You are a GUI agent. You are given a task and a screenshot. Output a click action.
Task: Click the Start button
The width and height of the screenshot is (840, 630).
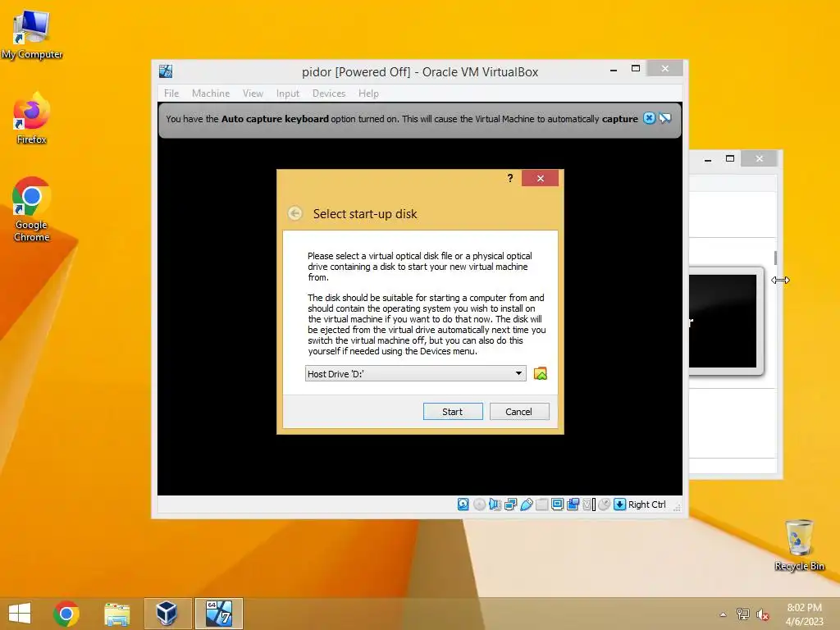pos(453,412)
